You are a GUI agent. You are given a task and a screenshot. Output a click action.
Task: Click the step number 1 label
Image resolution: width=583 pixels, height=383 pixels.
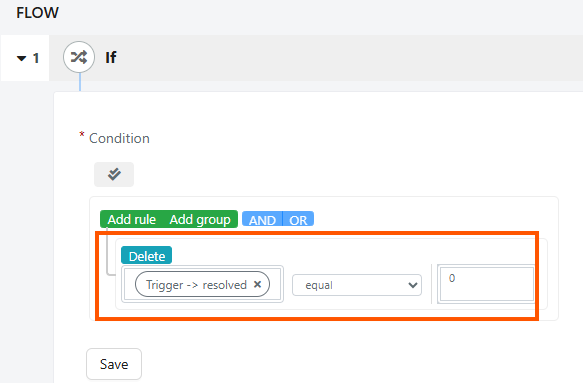coord(36,58)
